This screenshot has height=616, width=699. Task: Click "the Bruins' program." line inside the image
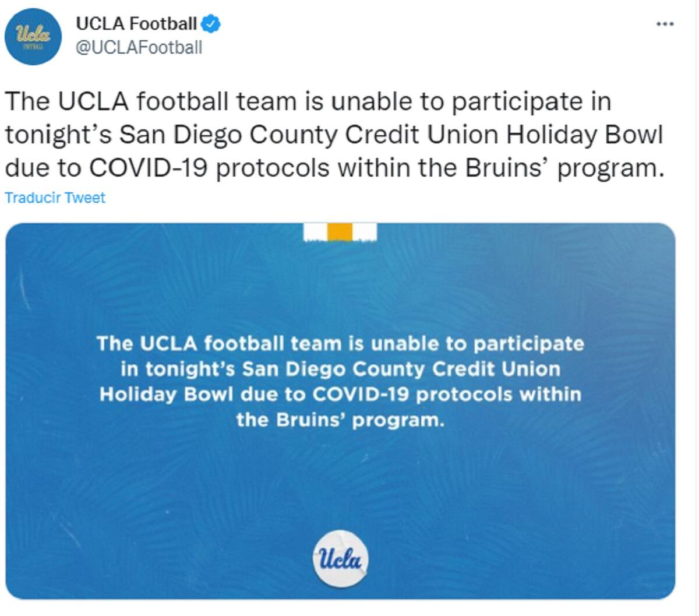click(340, 420)
